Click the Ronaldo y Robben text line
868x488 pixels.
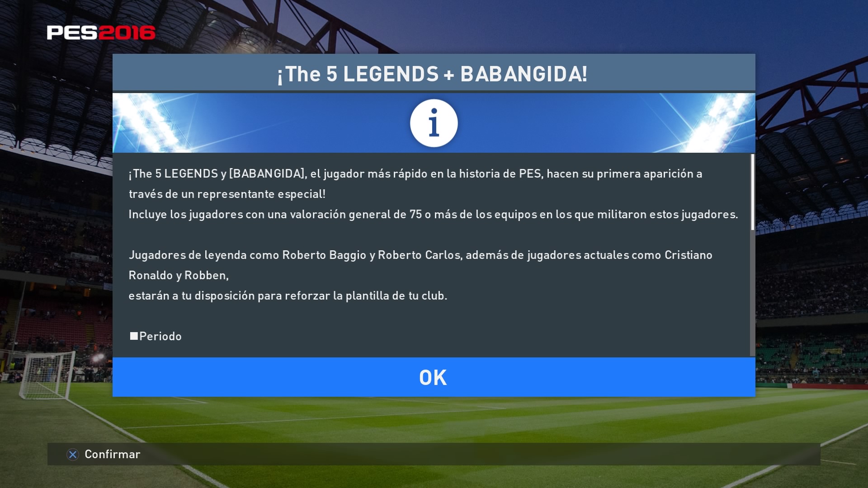coord(179,275)
